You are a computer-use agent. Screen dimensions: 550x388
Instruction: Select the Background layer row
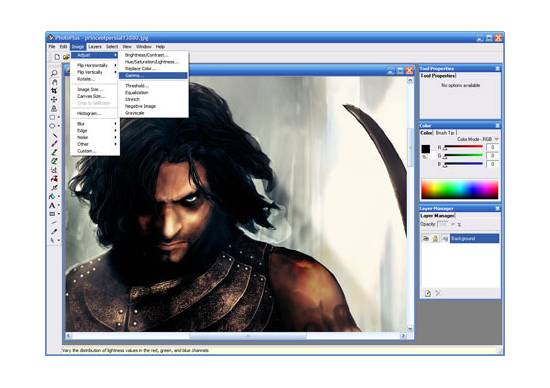click(475, 239)
